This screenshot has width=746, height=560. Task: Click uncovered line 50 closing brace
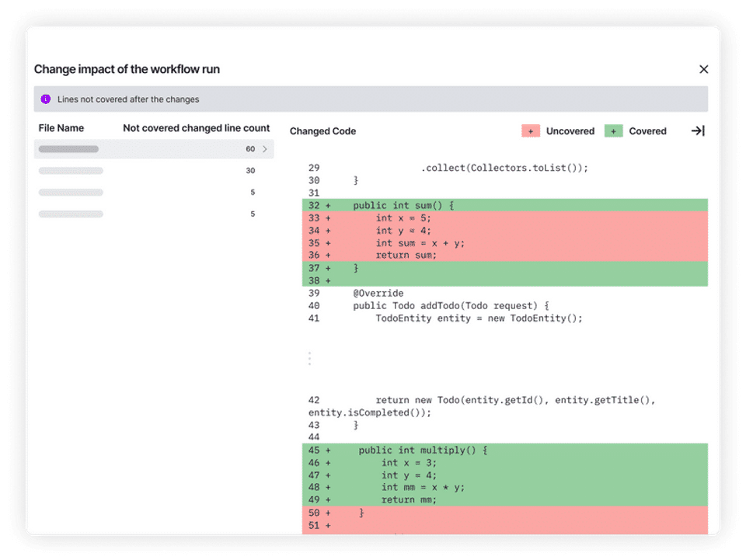pyautogui.click(x=505, y=513)
